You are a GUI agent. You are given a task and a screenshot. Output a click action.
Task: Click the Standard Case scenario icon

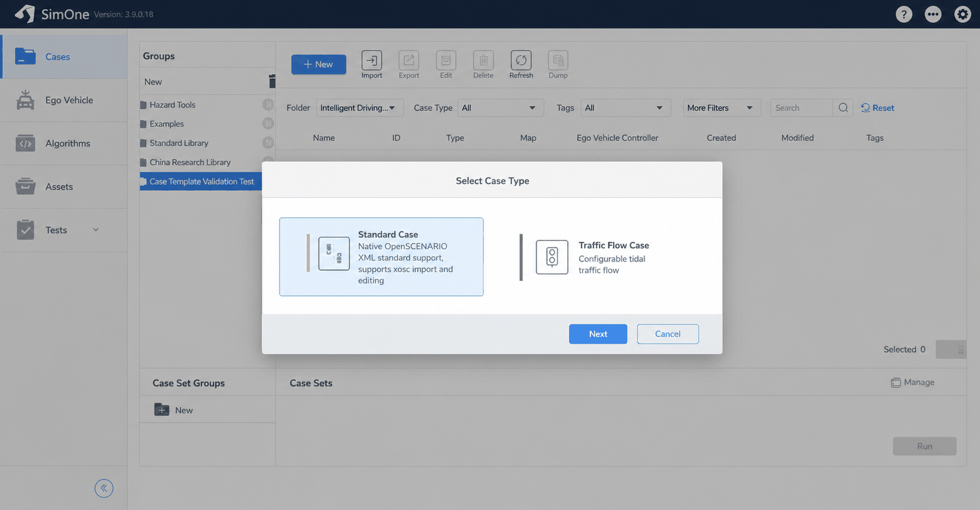tap(334, 253)
